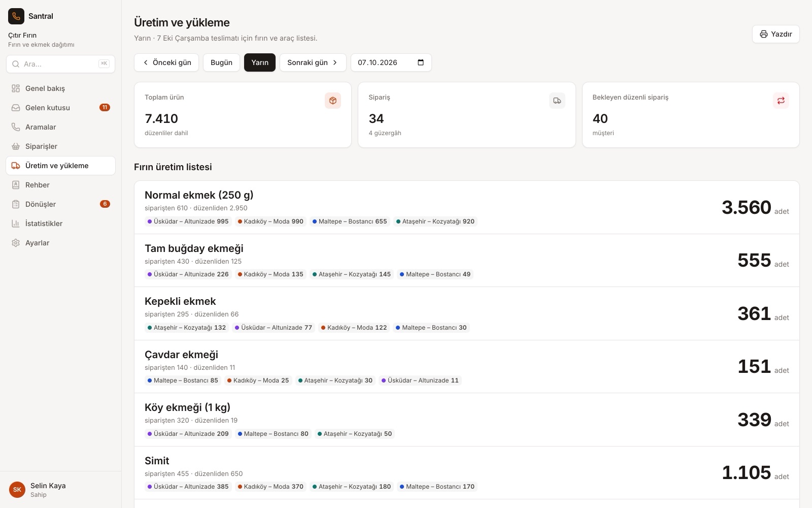
Task: Click the package icon in Toplam ürün card
Action: pyautogui.click(x=333, y=101)
